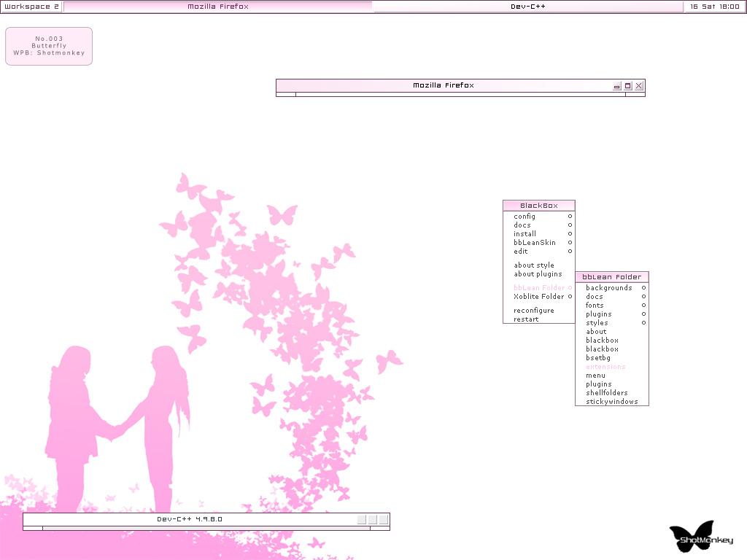Choose reconfigure from the BlackBox menu

tap(534, 311)
